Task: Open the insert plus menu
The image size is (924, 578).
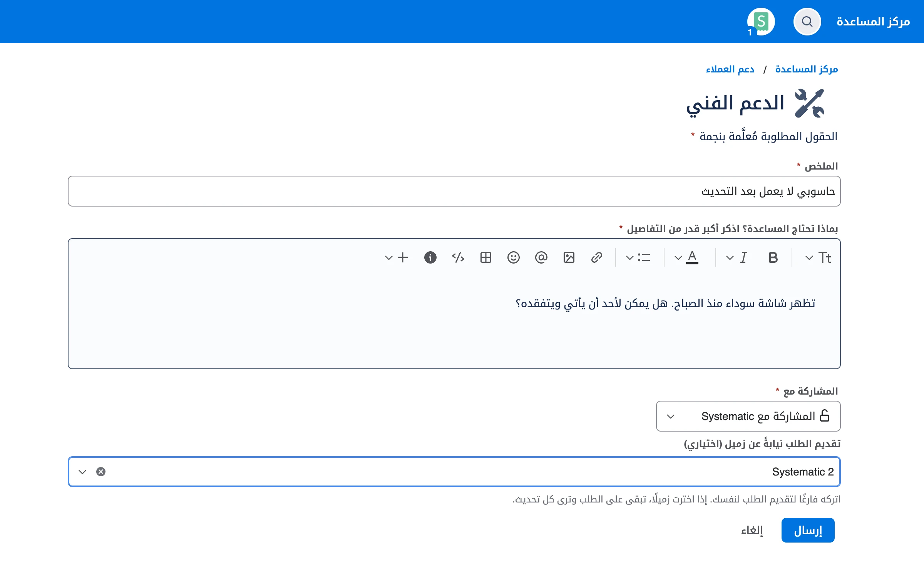Action: [402, 257]
